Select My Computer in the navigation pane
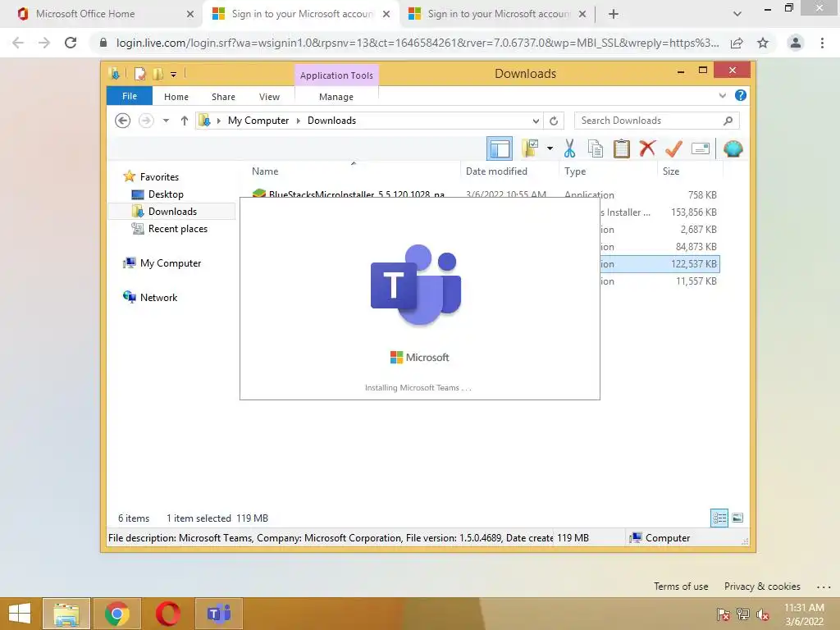 click(171, 263)
